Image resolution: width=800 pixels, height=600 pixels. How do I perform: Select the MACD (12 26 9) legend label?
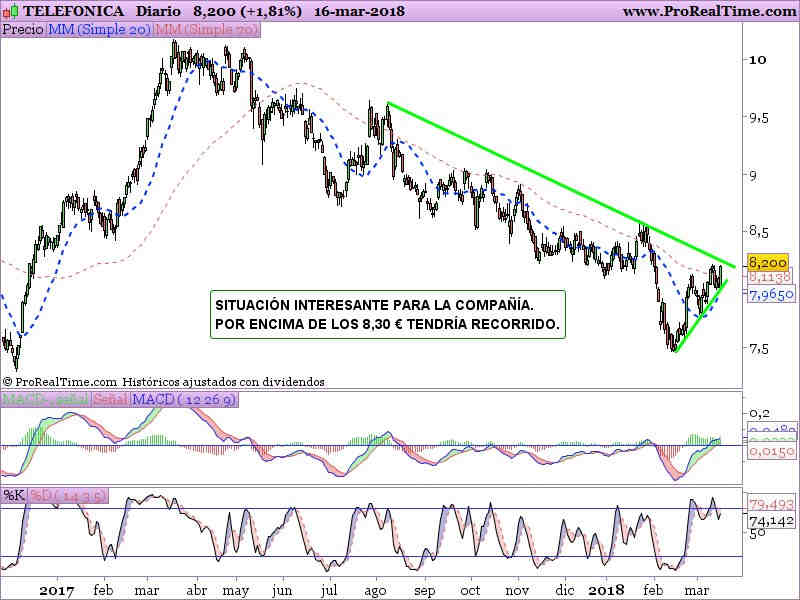coord(184,399)
